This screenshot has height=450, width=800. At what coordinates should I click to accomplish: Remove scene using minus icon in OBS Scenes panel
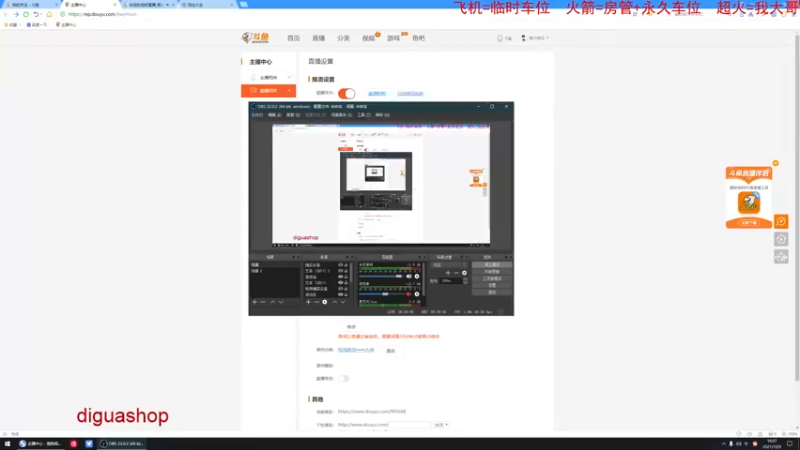click(x=263, y=302)
